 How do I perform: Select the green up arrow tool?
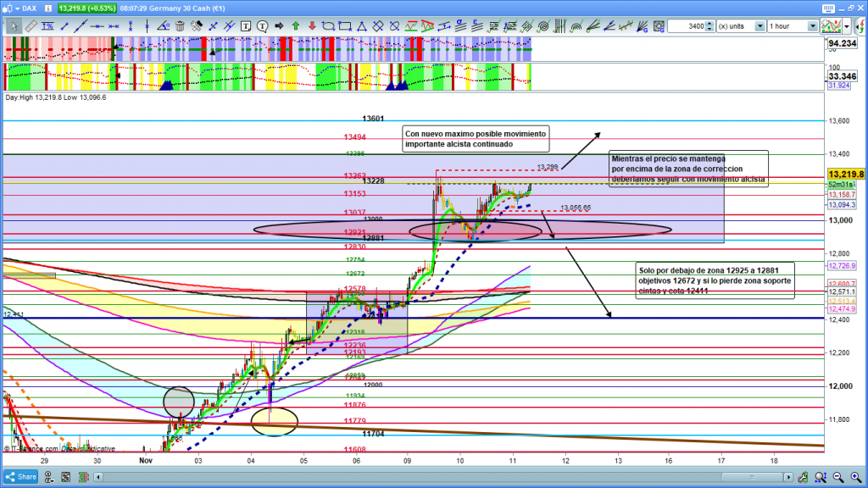tap(296, 26)
